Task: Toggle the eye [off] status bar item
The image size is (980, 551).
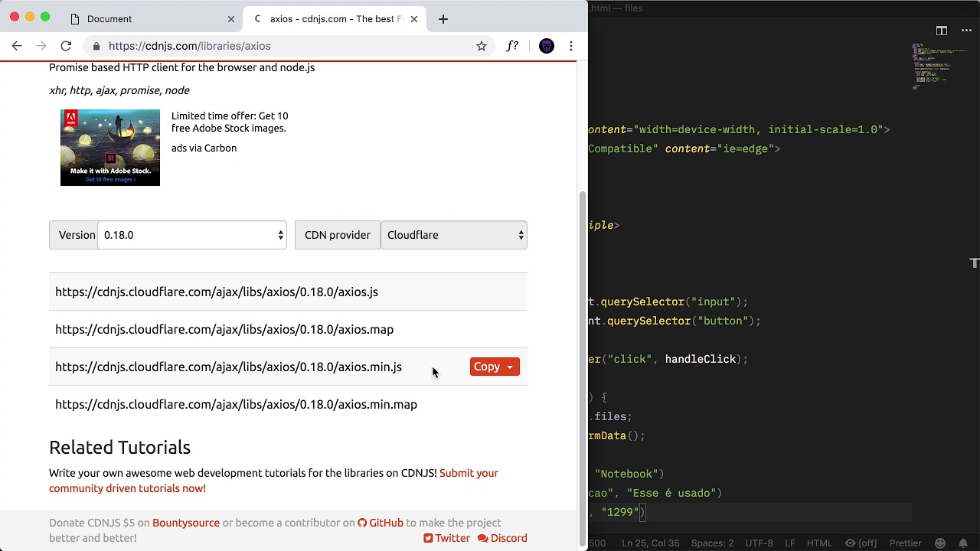Action: coord(861,543)
